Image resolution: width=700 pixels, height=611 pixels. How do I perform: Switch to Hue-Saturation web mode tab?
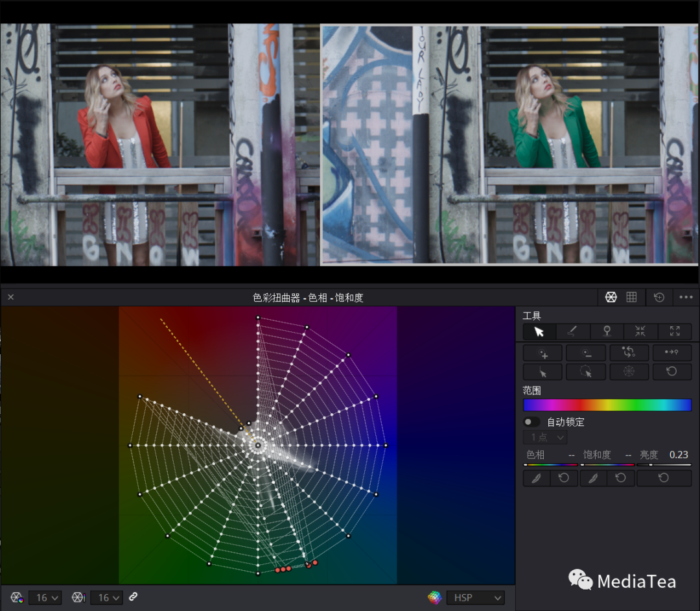tap(611, 297)
